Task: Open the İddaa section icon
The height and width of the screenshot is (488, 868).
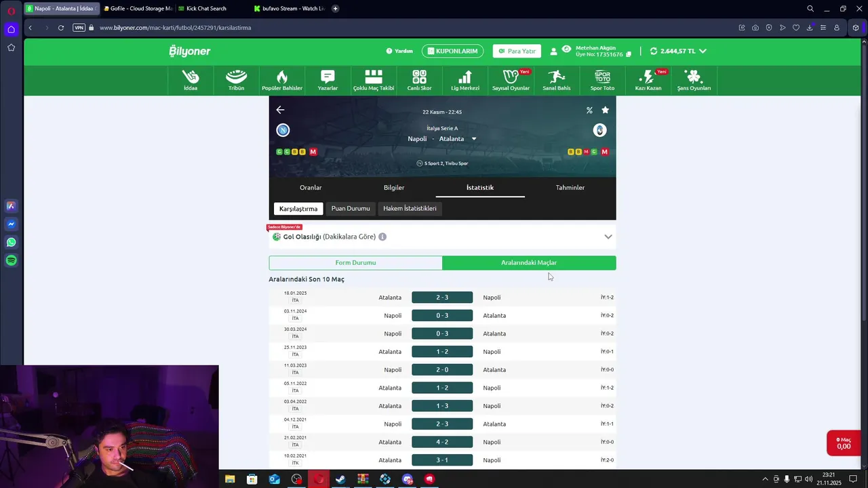Action: [x=191, y=80]
